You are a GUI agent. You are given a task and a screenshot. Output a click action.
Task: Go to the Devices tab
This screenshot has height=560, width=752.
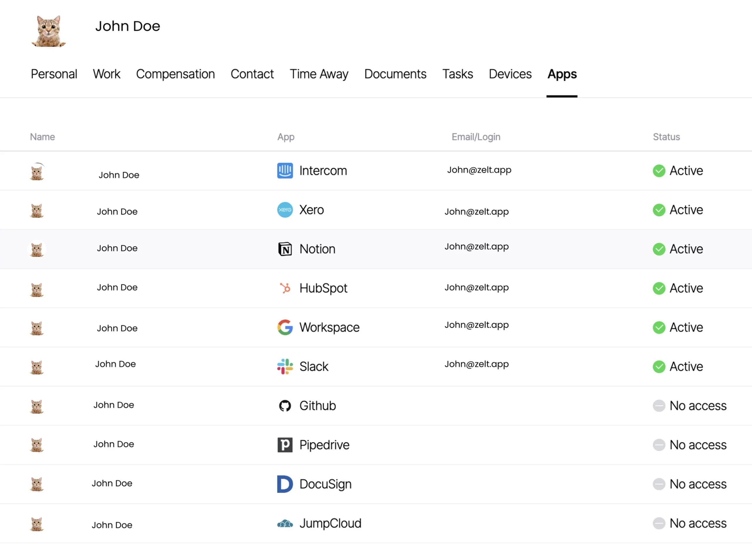(x=510, y=74)
